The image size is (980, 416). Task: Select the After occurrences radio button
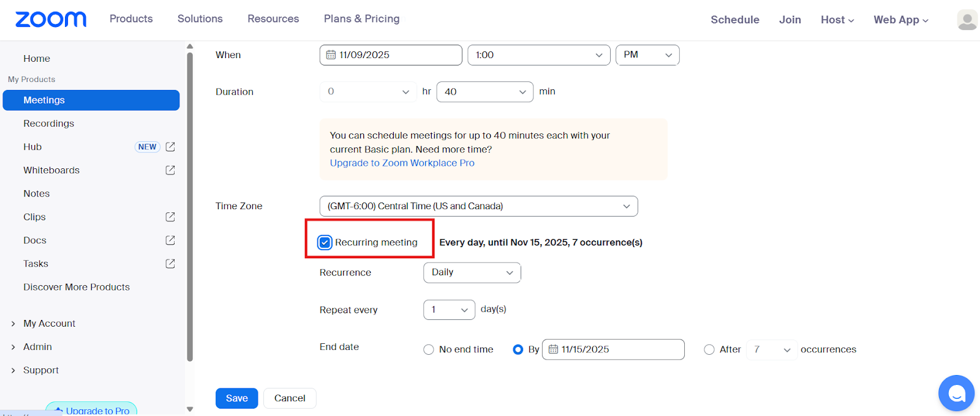[709, 350]
